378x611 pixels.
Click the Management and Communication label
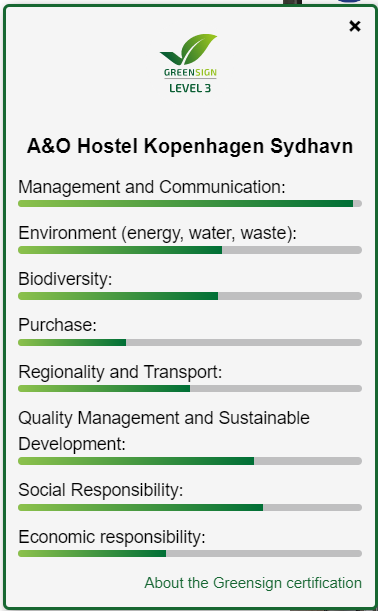pos(152,187)
